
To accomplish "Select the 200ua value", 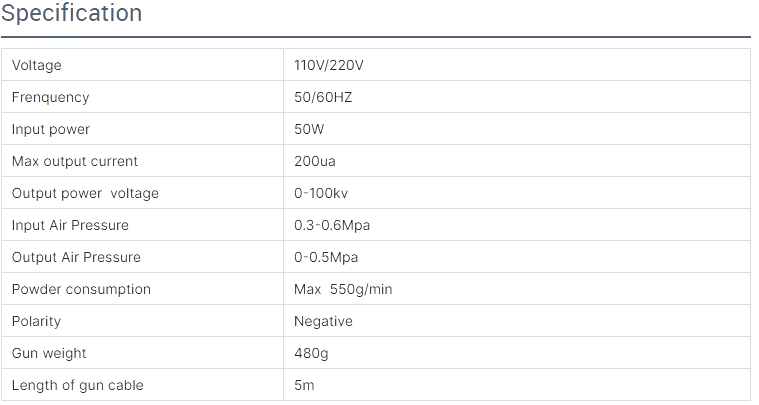I will (315, 161).
